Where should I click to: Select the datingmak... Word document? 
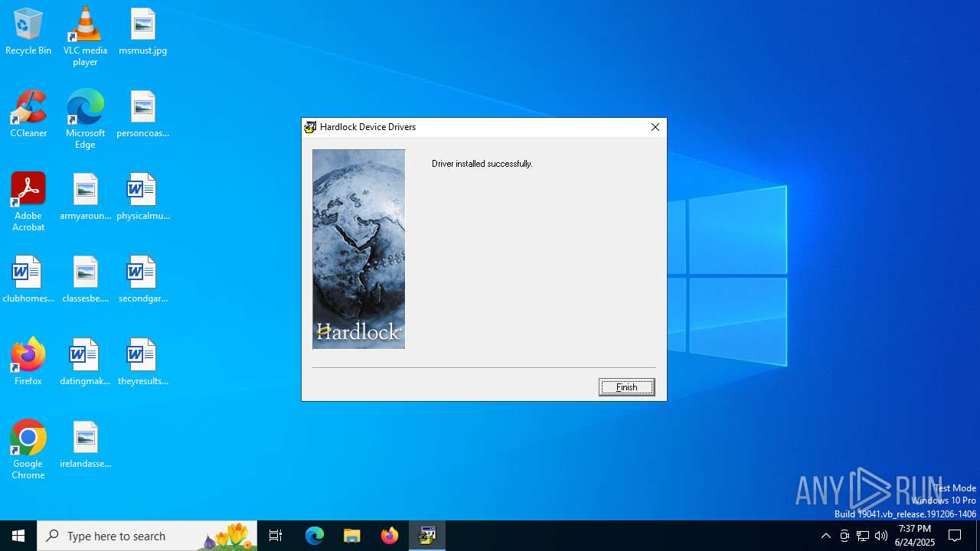pos(85,363)
